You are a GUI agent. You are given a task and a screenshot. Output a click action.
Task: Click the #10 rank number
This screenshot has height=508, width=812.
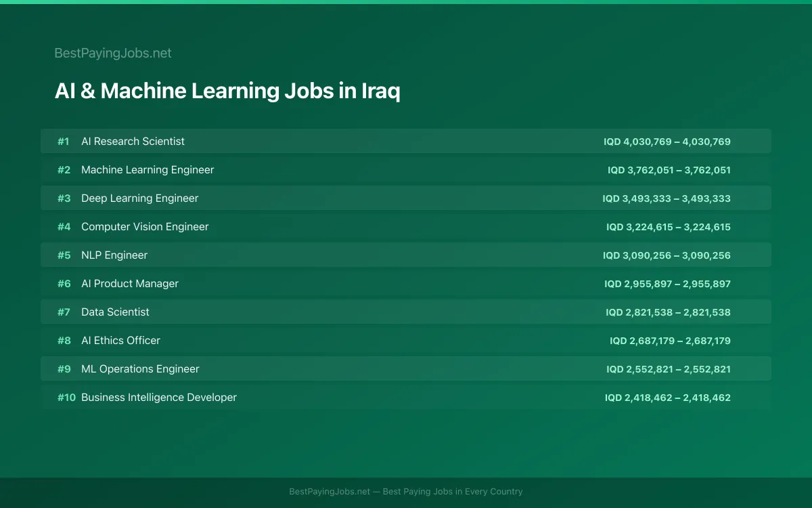(66, 398)
